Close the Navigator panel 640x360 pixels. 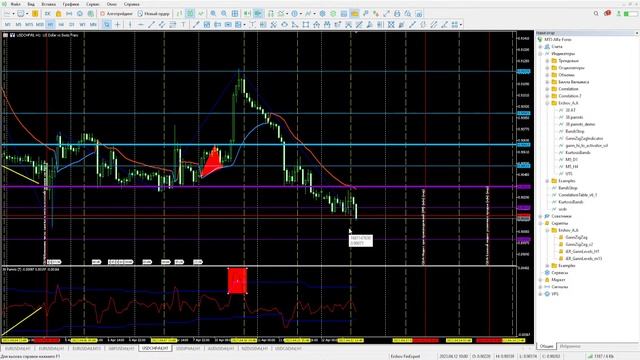tap(637, 33)
